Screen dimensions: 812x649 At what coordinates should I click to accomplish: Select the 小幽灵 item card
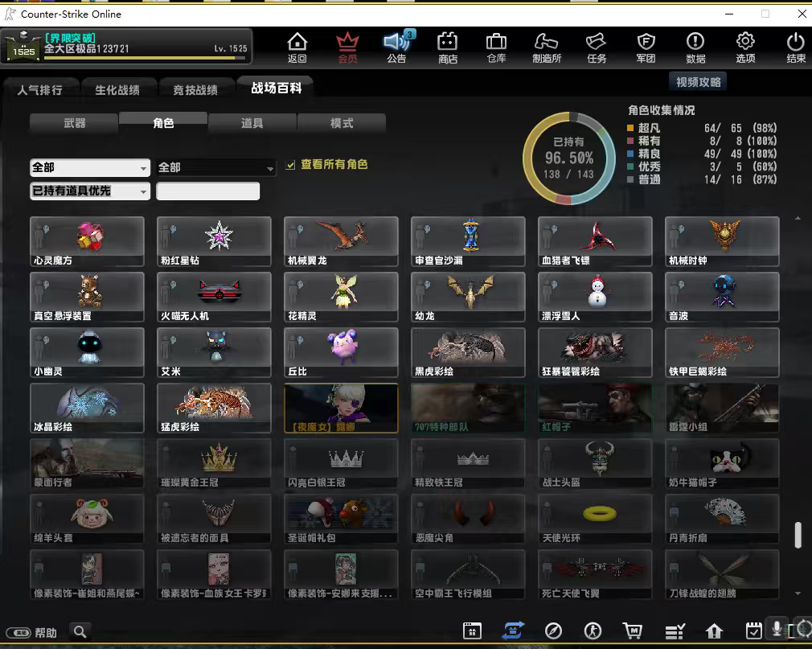click(87, 352)
